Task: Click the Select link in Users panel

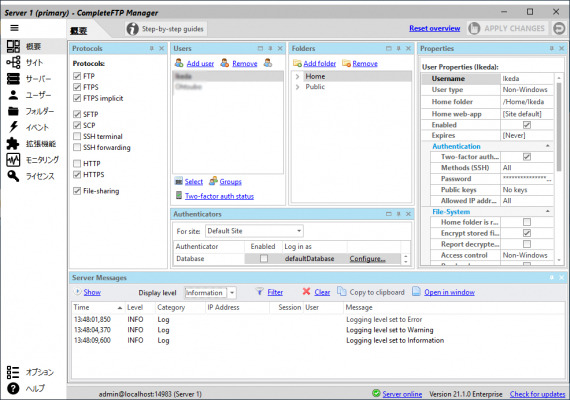Action: pos(193,181)
